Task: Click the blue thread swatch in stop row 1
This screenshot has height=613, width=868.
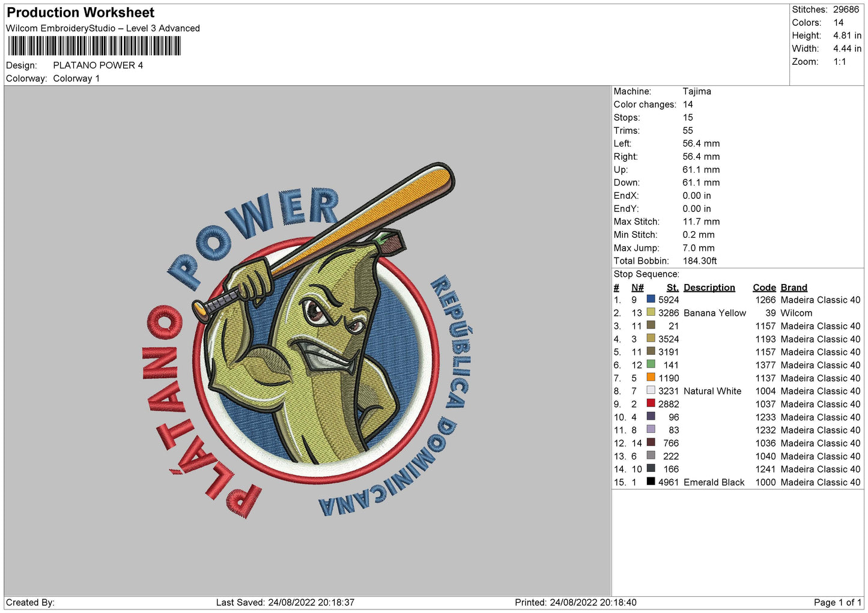Action: (x=651, y=299)
